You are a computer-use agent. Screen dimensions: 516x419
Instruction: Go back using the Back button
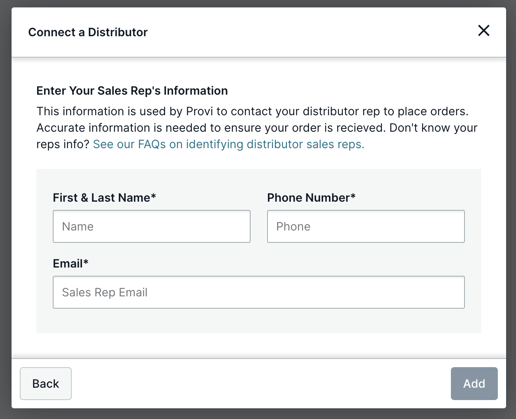click(x=46, y=383)
